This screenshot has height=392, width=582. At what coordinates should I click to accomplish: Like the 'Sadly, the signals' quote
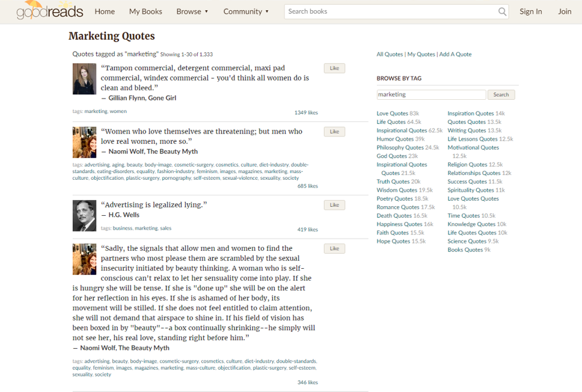coord(334,249)
